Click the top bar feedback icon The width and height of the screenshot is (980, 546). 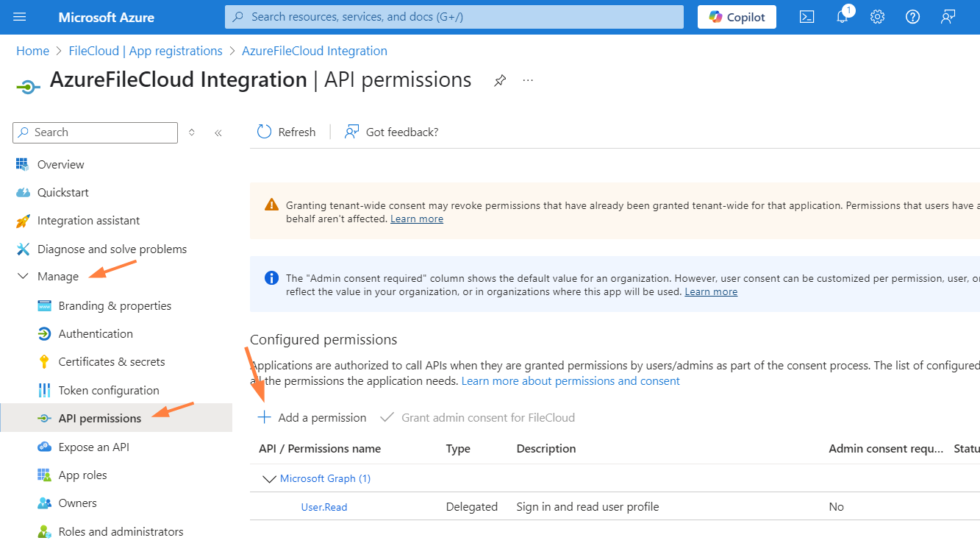[x=948, y=17]
